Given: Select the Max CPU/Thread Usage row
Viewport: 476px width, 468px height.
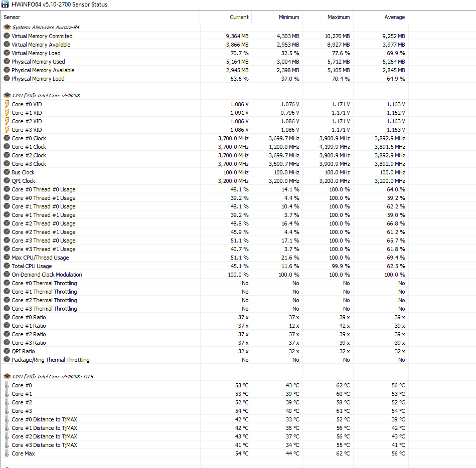Looking at the screenshot, I should point(40,258).
